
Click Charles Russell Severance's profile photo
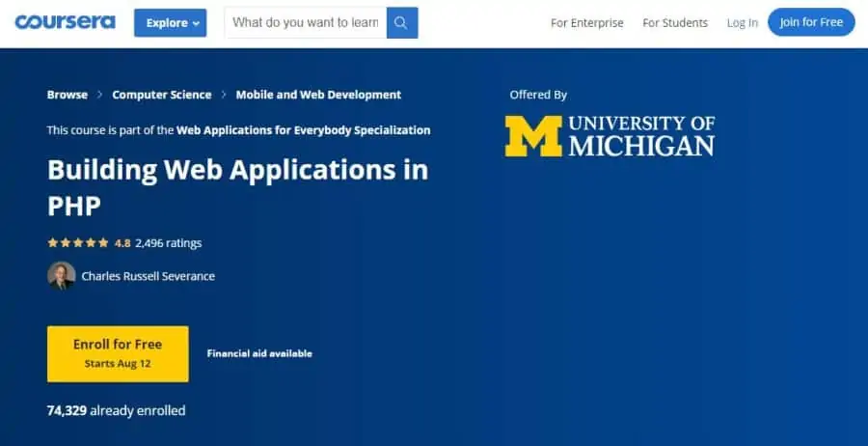[62, 275]
